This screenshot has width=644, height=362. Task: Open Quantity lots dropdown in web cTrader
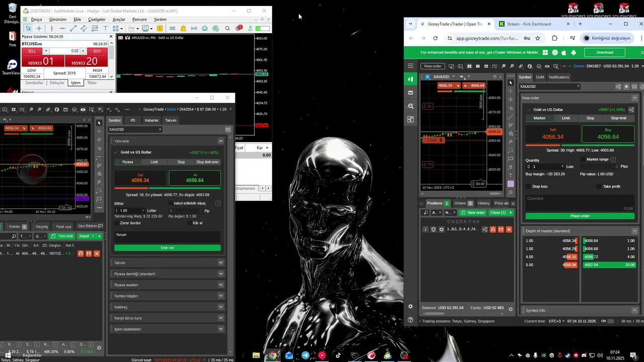[x=562, y=166]
